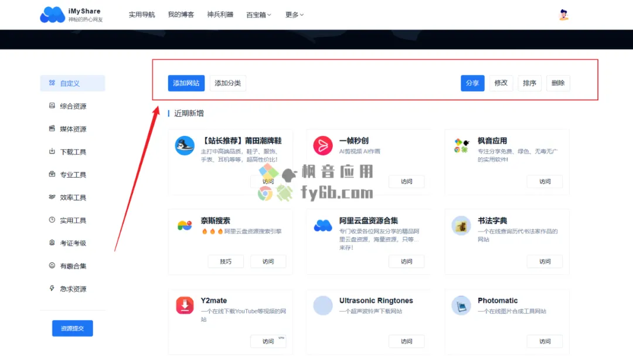Click 访问 on the Ultrasonic Ringtones card

tap(407, 341)
